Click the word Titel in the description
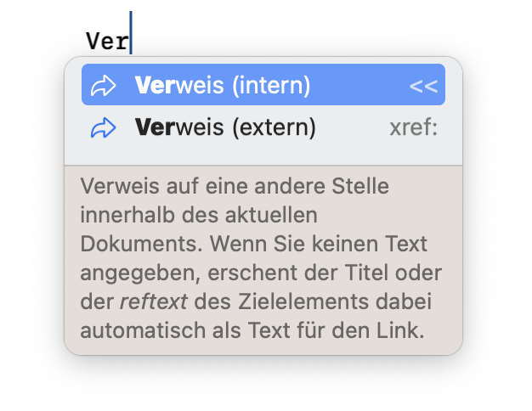This screenshot has width=532, height=411. (x=366, y=273)
